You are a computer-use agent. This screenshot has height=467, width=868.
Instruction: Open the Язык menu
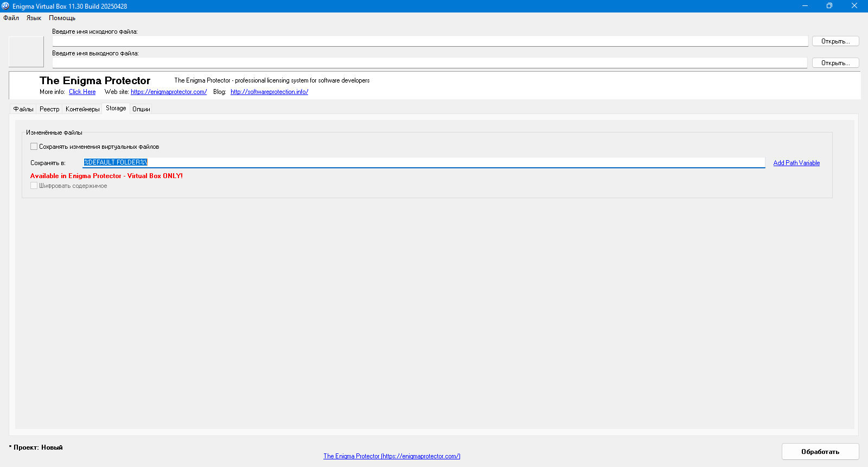(34, 18)
